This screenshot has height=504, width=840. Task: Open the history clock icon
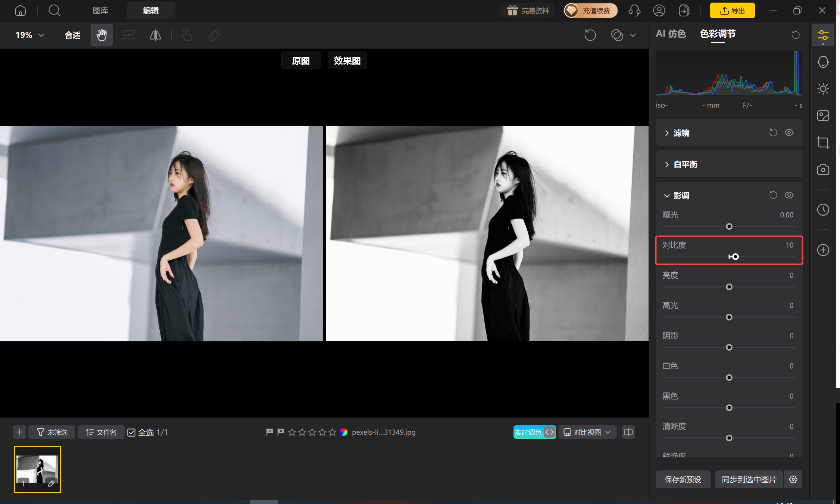tap(823, 210)
